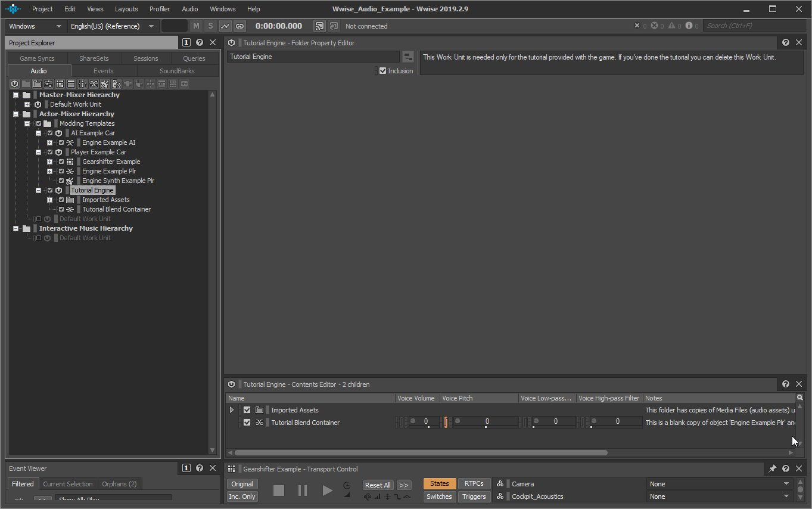Viewport: 812px width, 509px height.
Task: Open the Layouts menu
Action: click(126, 9)
